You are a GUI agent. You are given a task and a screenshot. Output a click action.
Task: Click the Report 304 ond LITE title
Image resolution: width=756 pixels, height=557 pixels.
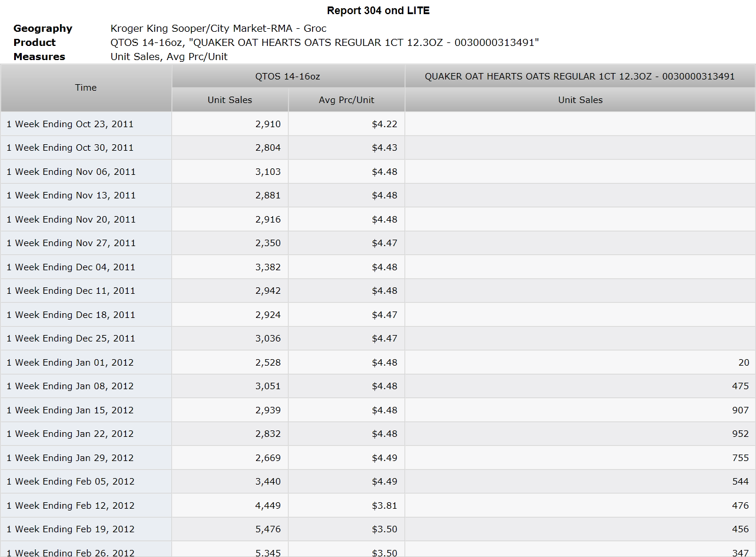click(x=378, y=11)
